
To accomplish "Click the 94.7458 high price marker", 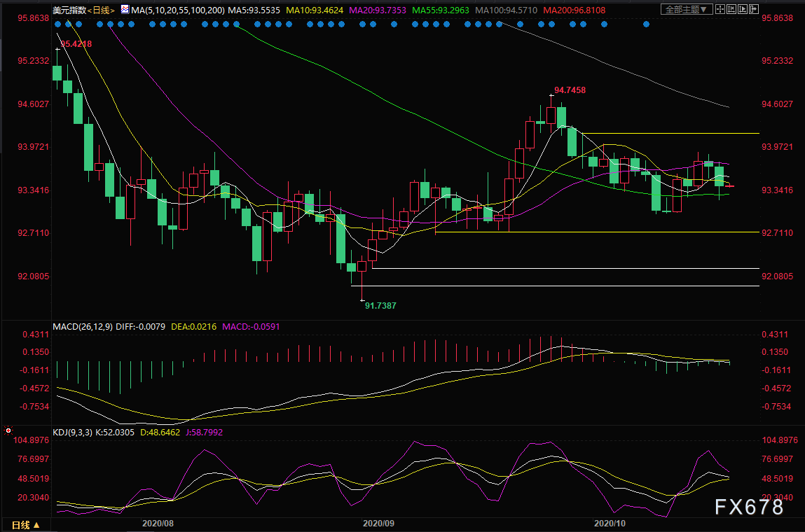I will pos(570,90).
